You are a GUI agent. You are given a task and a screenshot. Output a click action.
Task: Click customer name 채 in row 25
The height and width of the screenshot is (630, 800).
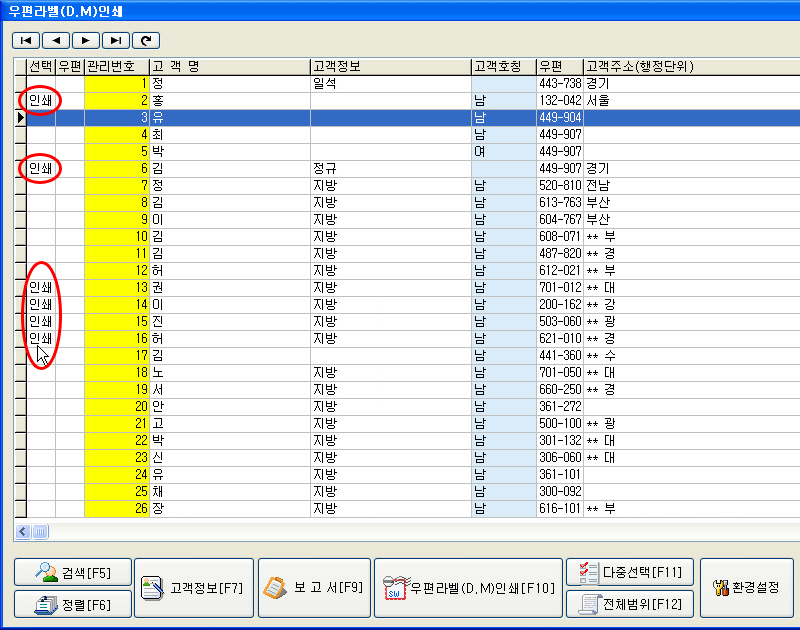click(x=230, y=492)
